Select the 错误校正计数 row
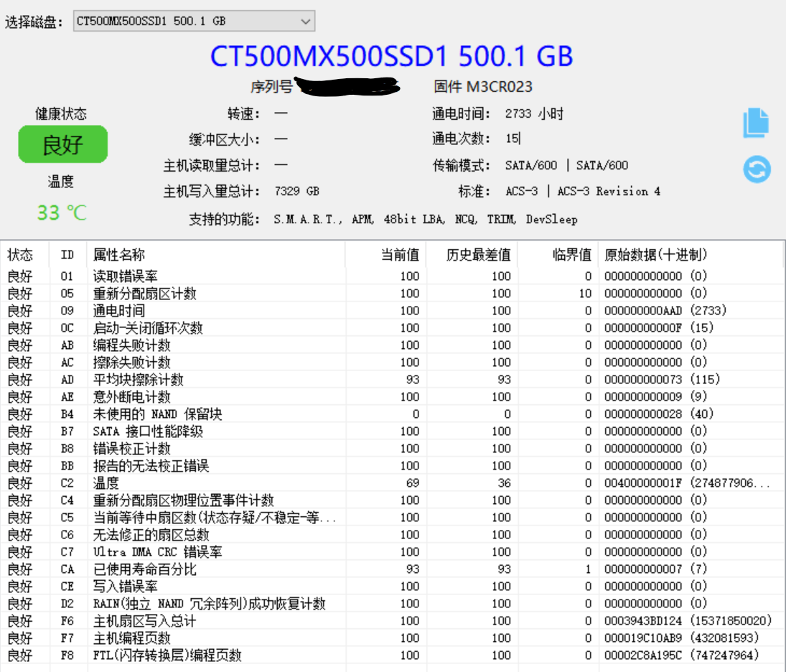This screenshot has height=672, width=786. point(391,448)
